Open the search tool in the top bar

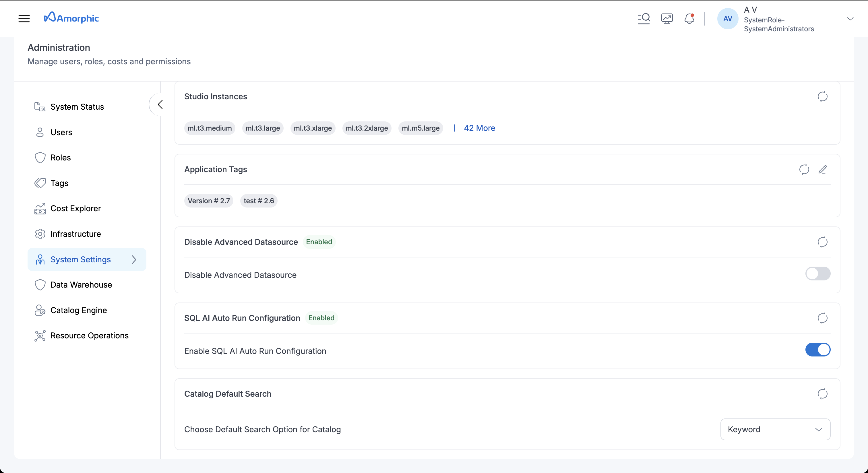tap(644, 19)
